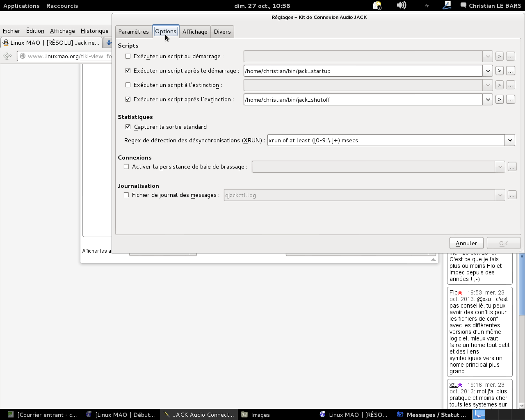Uncheck 'Exécuter un script après le démarrage'
The height and width of the screenshot is (420, 525).
[x=128, y=71]
